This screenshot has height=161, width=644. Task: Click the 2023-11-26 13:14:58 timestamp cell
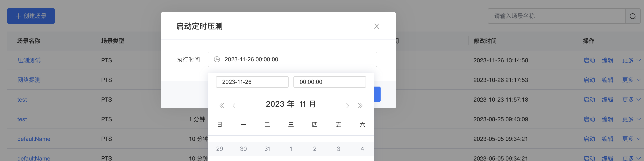coord(501,60)
